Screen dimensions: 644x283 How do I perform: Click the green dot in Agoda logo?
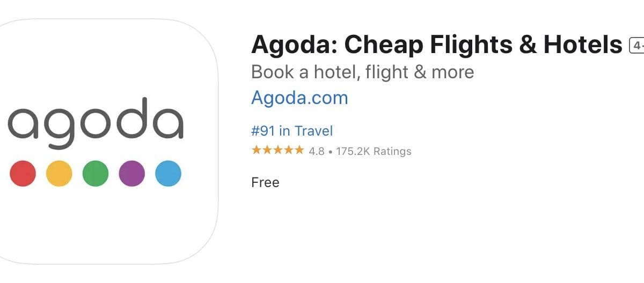(x=96, y=174)
